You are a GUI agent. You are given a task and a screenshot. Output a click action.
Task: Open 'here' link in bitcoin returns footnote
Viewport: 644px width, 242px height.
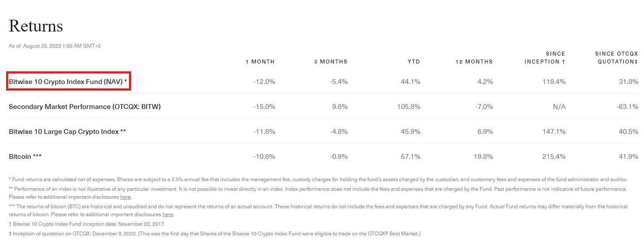tap(168, 214)
